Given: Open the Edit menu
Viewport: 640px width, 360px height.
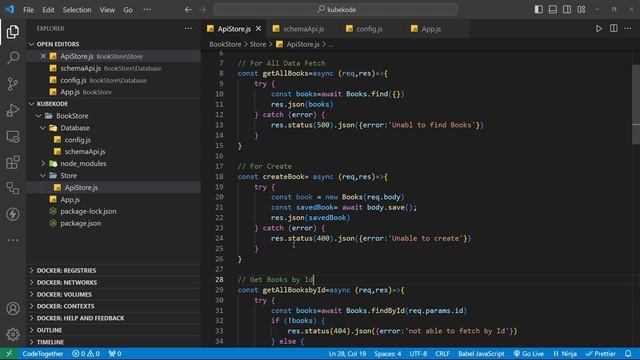Looking at the screenshot, I should (48, 10).
